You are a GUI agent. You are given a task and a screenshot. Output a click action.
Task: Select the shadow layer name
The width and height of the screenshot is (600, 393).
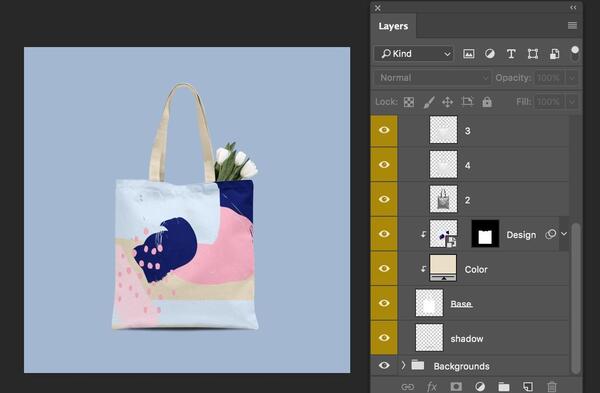click(x=467, y=339)
